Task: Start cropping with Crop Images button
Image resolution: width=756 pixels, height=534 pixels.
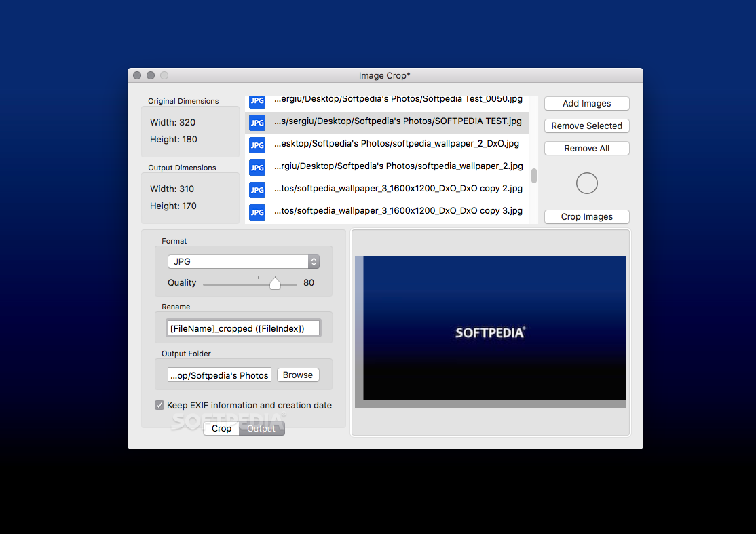Action: [587, 217]
